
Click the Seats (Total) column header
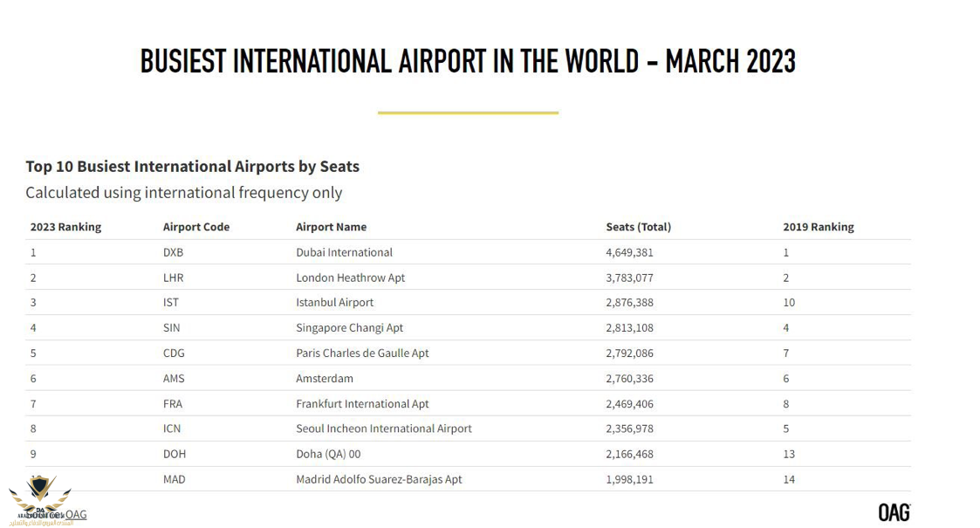638,227
